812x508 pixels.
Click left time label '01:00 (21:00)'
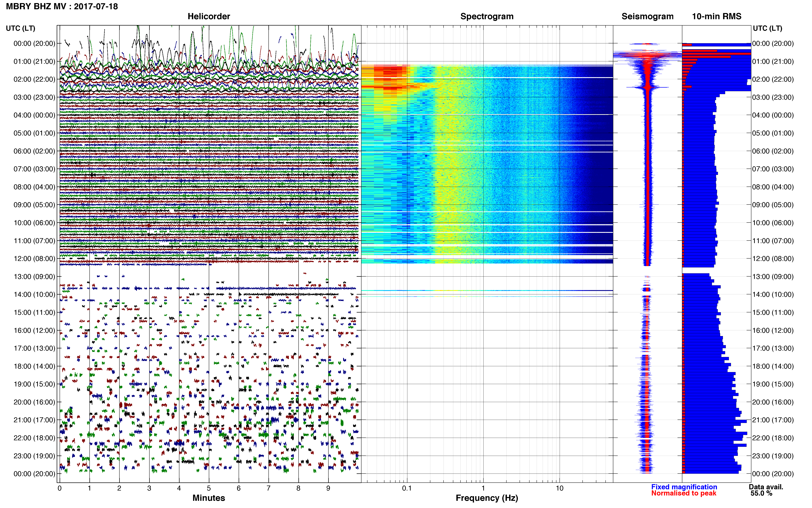pyautogui.click(x=34, y=62)
